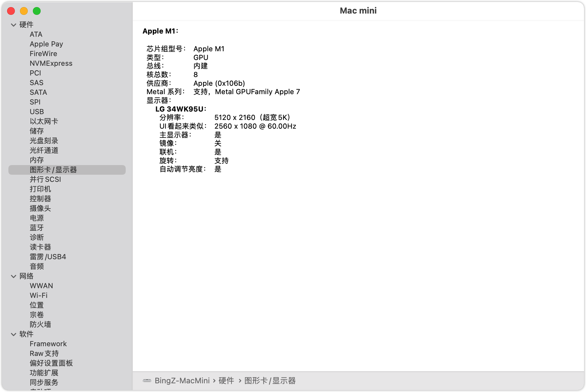Image resolution: width=586 pixels, height=392 pixels.
Task: Select WWAN under 网络
Action: 41,286
